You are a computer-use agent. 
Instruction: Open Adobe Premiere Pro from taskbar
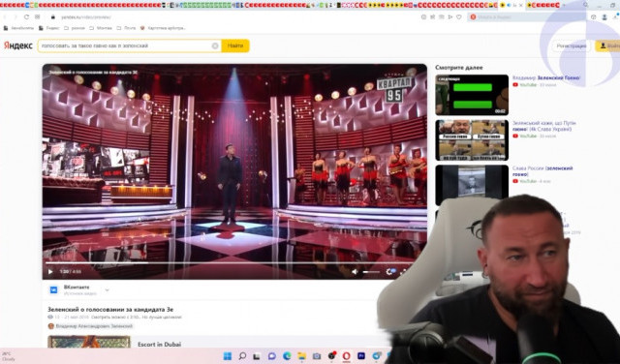tap(361, 355)
